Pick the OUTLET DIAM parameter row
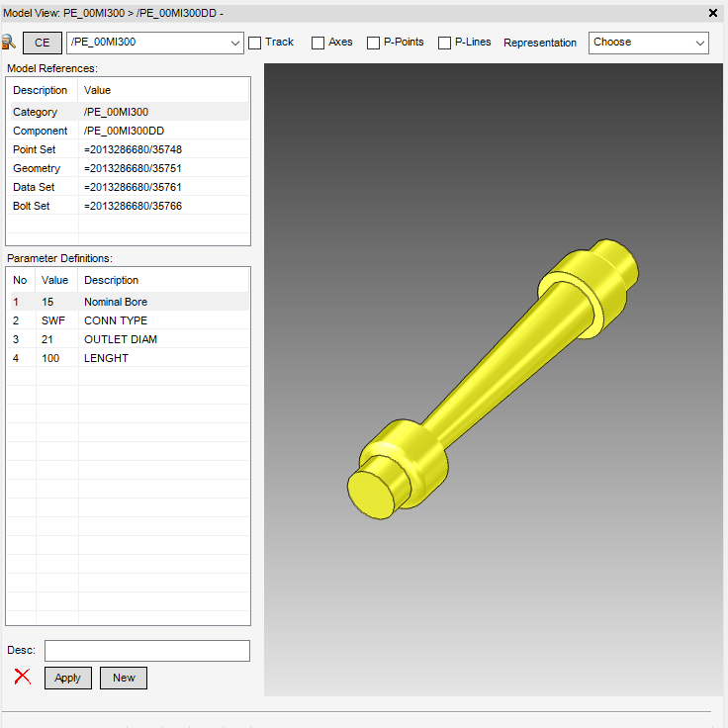Image resolution: width=728 pixels, height=728 pixels. coord(129,339)
